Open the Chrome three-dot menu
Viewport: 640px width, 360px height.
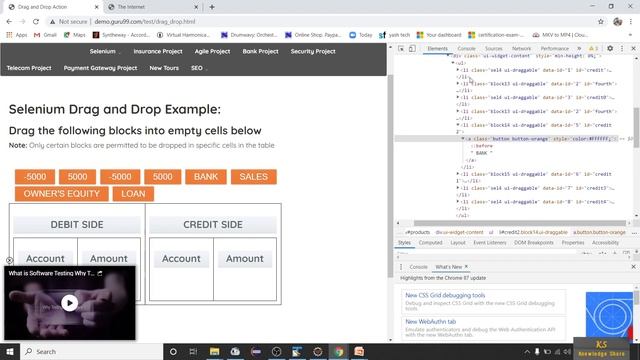(631, 21)
